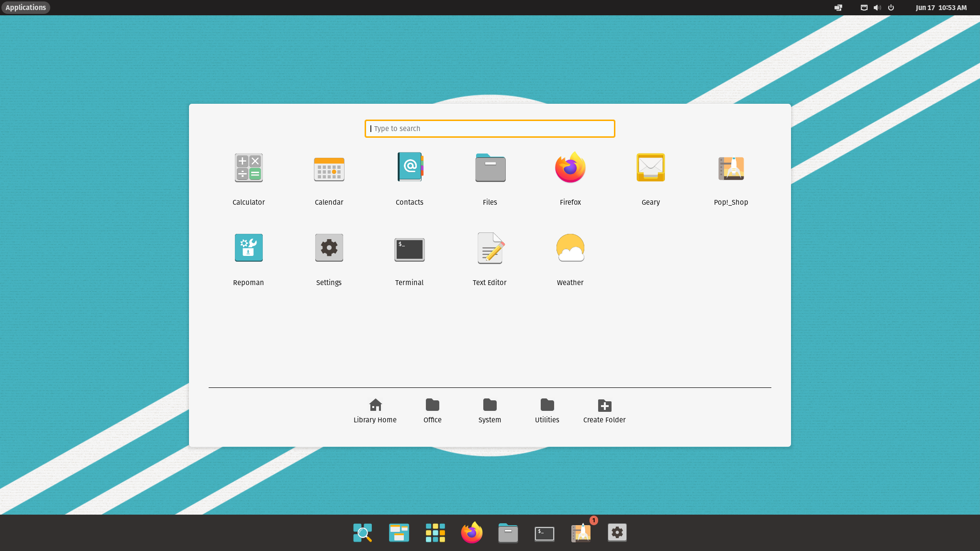980x551 pixels.
Task: Launch Firefox from the dock
Action: point(472,532)
